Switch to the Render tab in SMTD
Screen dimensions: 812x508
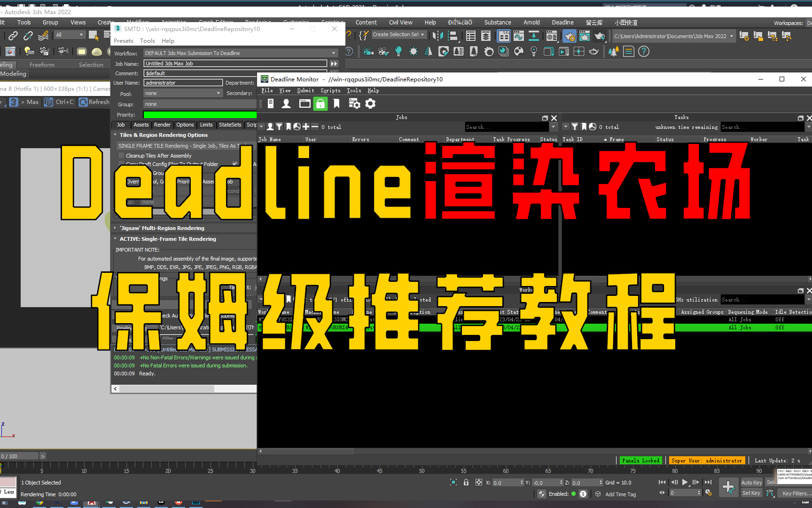(x=162, y=125)
